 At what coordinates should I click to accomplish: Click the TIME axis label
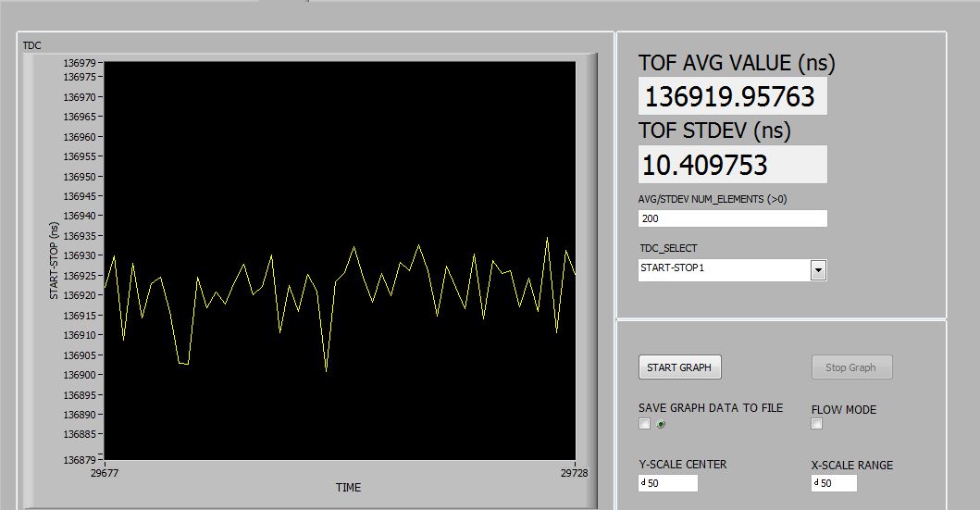[348, 488]
